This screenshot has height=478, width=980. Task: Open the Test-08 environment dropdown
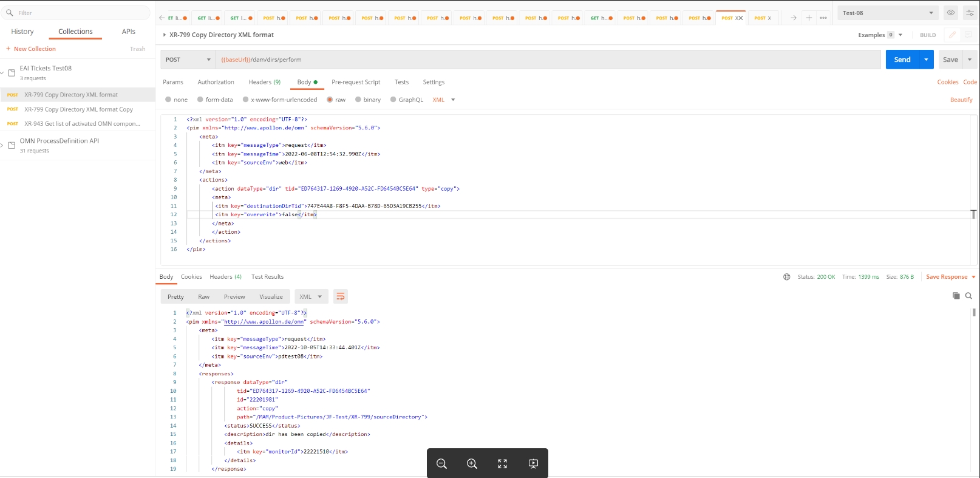coord(888,13)
